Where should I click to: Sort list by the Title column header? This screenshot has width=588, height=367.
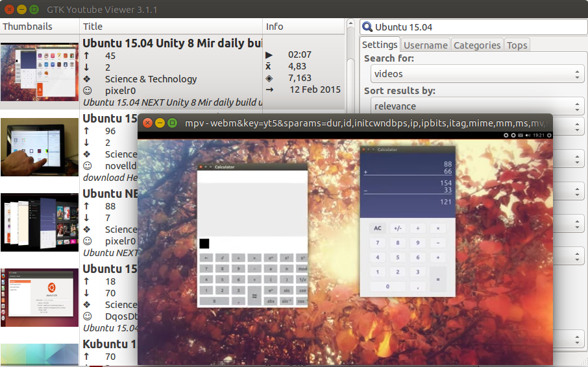(171, 26)
